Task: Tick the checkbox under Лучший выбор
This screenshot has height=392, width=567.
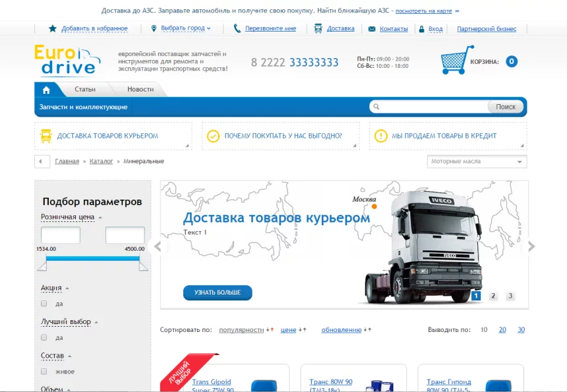Action: tap(44, 337)
